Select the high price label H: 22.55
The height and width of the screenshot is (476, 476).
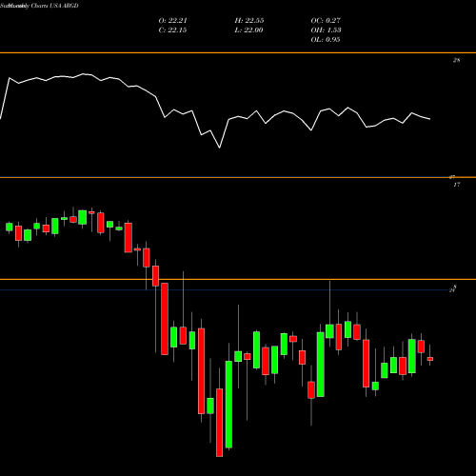249,21
